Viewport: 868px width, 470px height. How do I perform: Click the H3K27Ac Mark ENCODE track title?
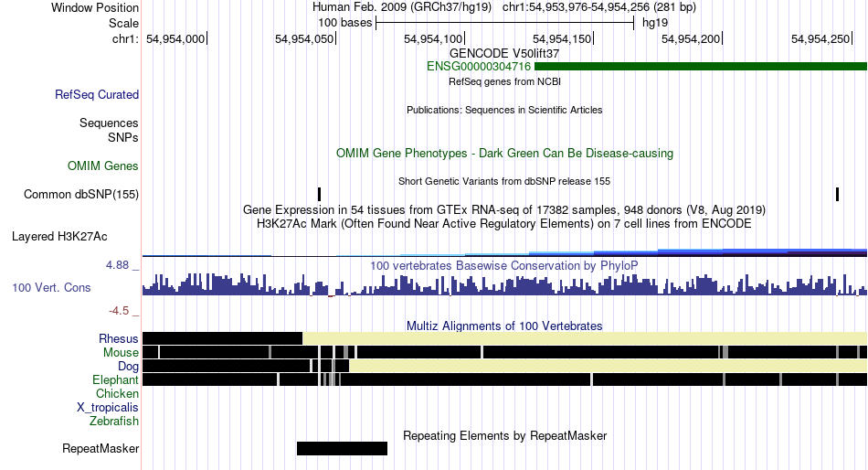(504, 224)
